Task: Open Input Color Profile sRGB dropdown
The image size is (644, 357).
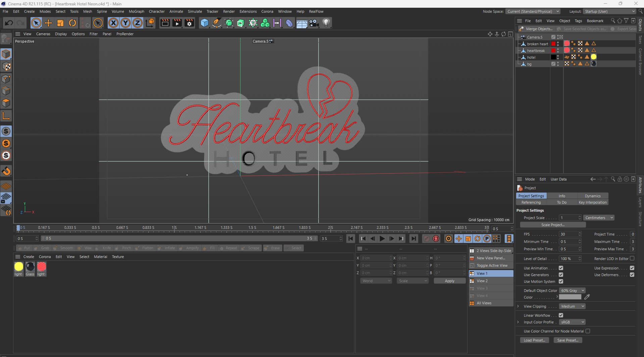Action: coord(572,322)
